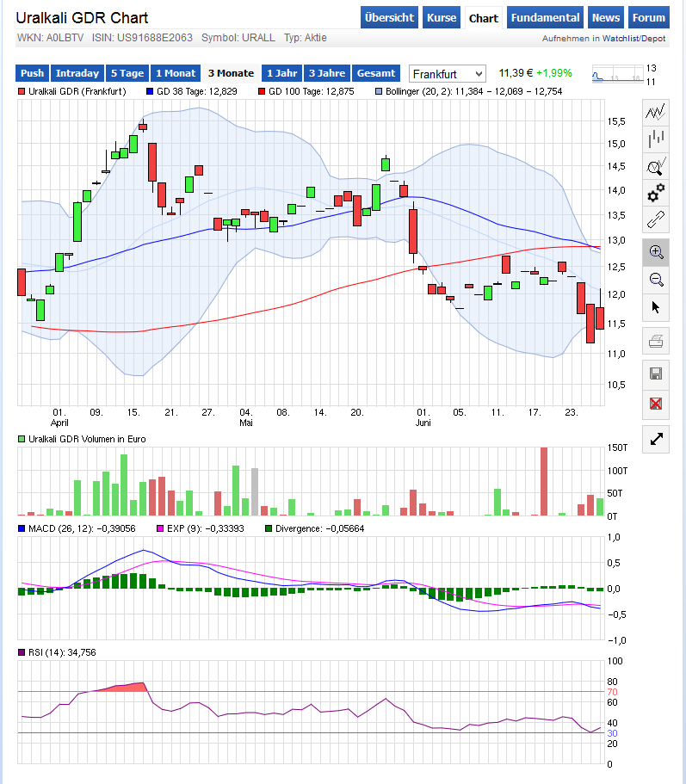686x784 pixels.
Task: Select the 3 Monate timeframe
Action: click(231, 73)
